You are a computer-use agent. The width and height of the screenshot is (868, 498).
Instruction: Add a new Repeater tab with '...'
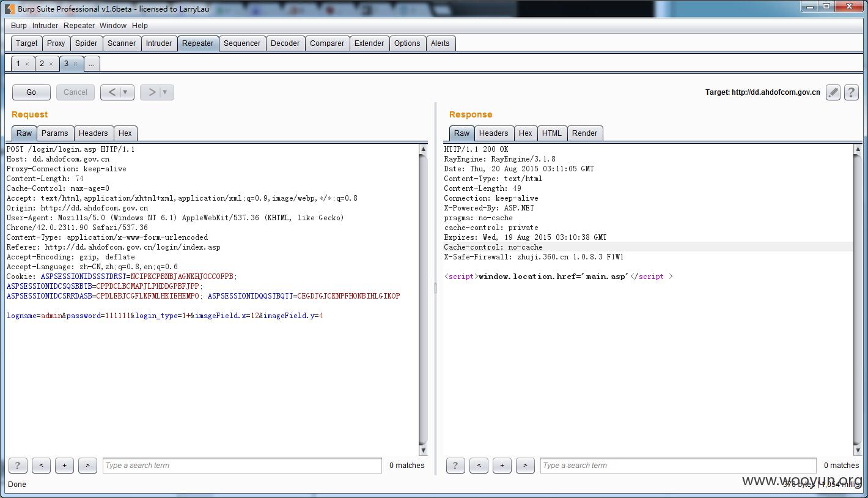click(x=91, y=64)
